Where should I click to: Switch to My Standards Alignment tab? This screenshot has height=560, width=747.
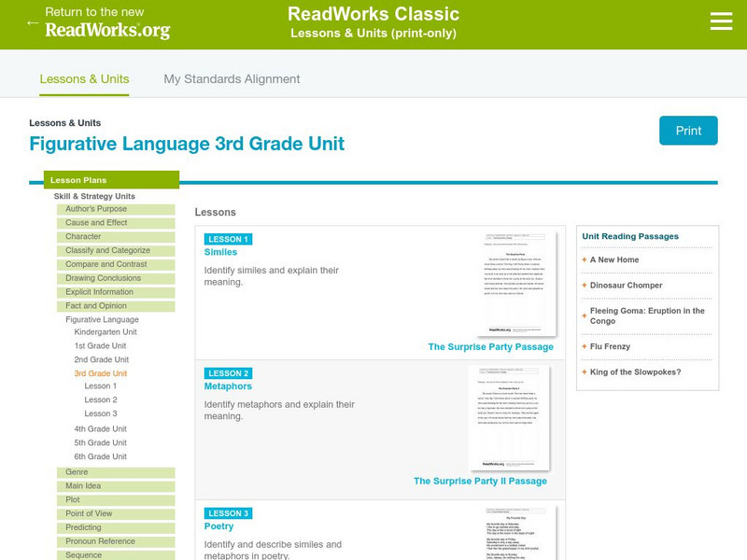[x=232, y=79]
